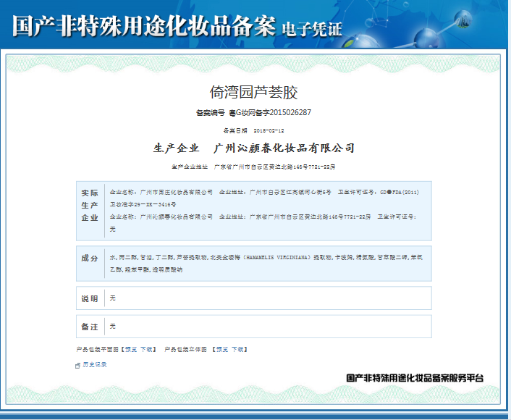Preview the 产品包装平面图 image

(x=130, y=349)
